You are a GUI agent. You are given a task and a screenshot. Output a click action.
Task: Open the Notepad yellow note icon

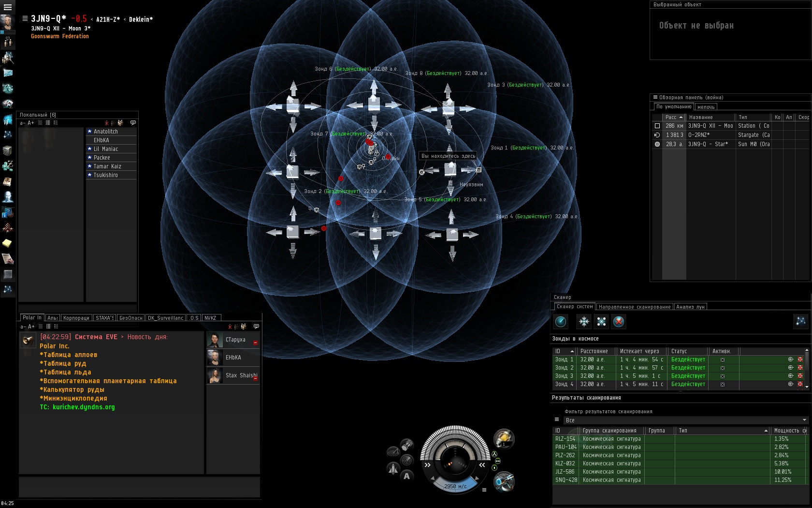pos(8,243)
